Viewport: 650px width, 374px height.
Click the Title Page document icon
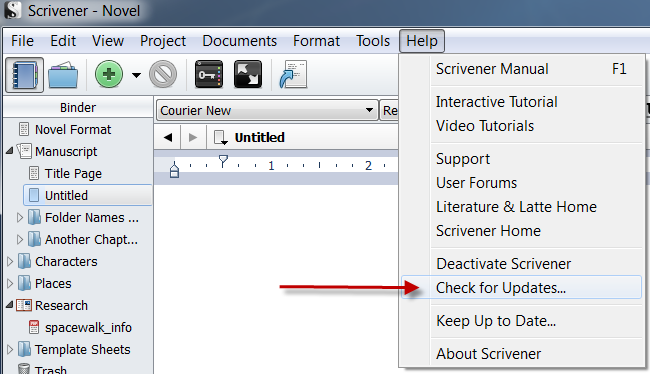[x=34, y=173]
